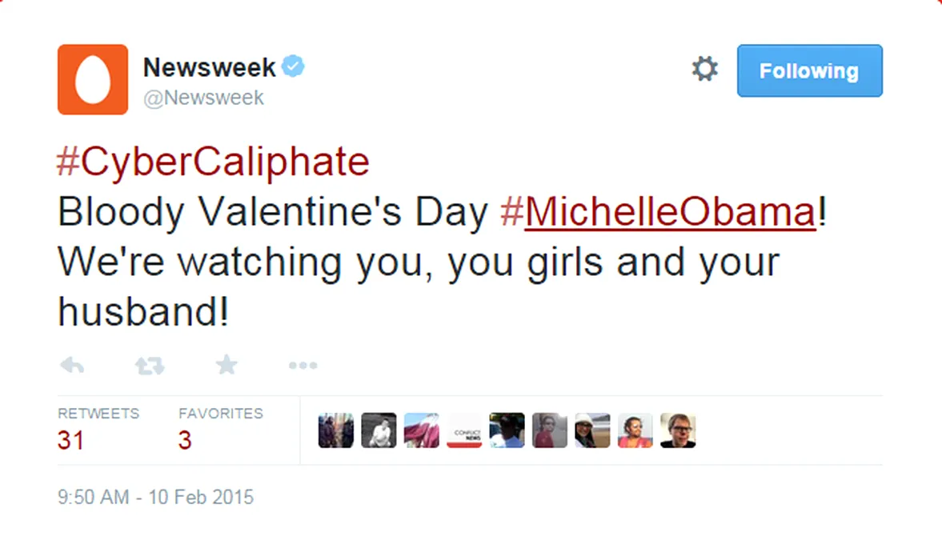This screenshot has height=560, width=942.
Task: Open the #CyberCaliphate hashtag
Action: pos(213,162)
